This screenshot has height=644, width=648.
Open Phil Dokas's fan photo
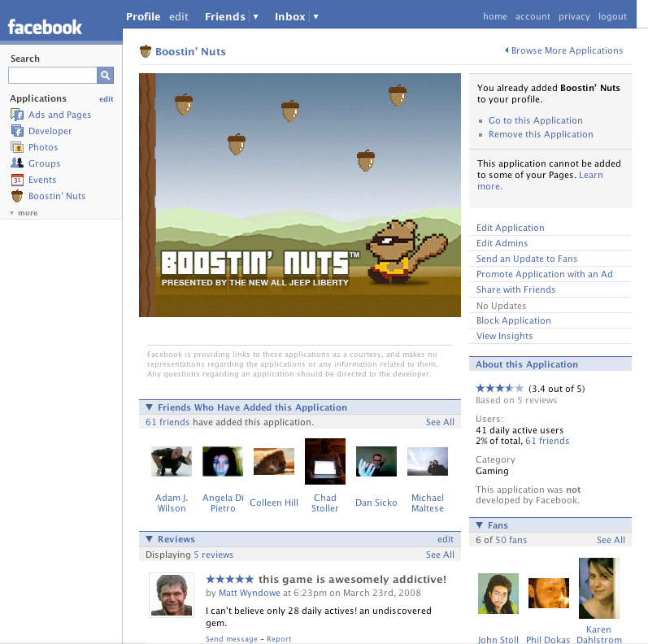point(549,593)
